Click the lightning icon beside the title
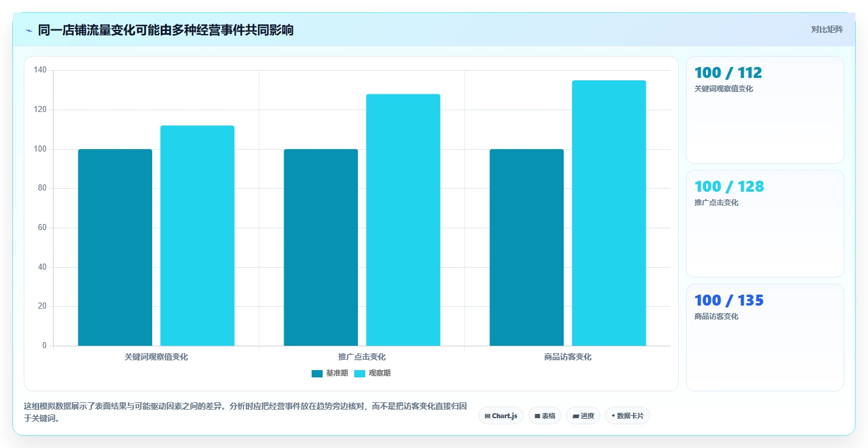This screenshot has width=868, height=448. click(29, 30)
